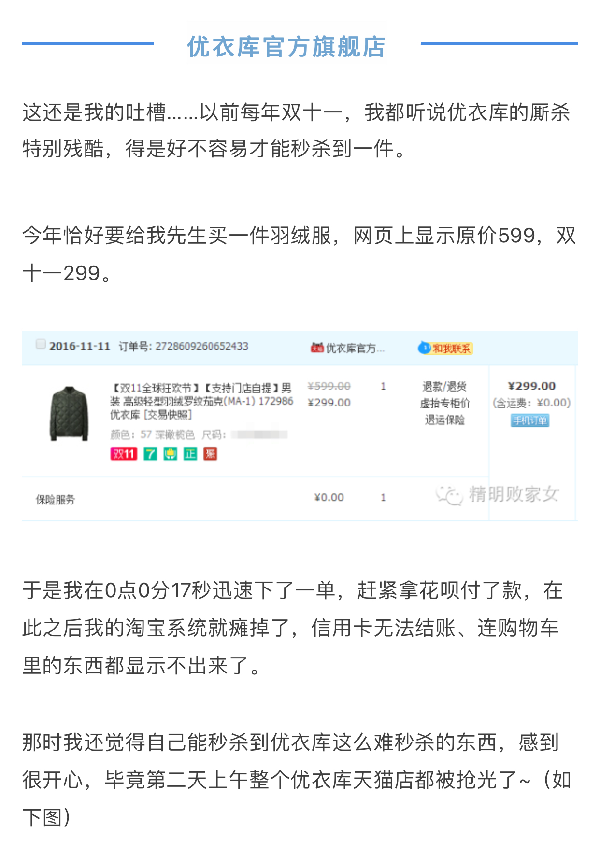Click the 退运保险 return insurance link
Screen dimensions: 600x868
coord(444,420)
